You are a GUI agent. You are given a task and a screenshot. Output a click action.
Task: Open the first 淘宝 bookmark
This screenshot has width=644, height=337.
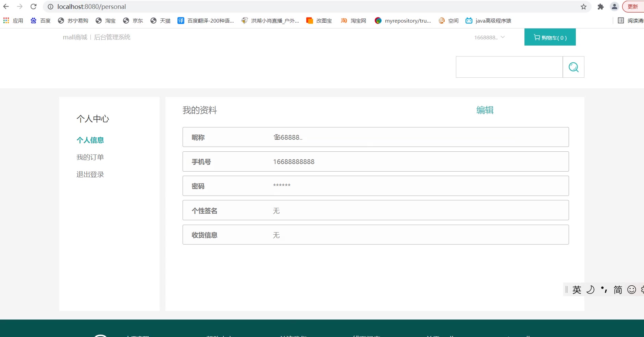coord(106,21)
